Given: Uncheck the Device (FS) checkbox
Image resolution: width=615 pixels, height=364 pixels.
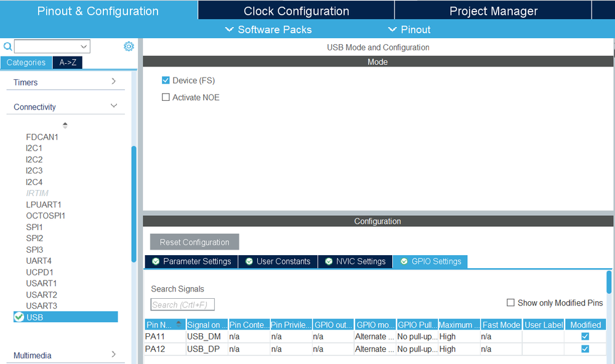Looking at the screenshot, I should [166, 81].
